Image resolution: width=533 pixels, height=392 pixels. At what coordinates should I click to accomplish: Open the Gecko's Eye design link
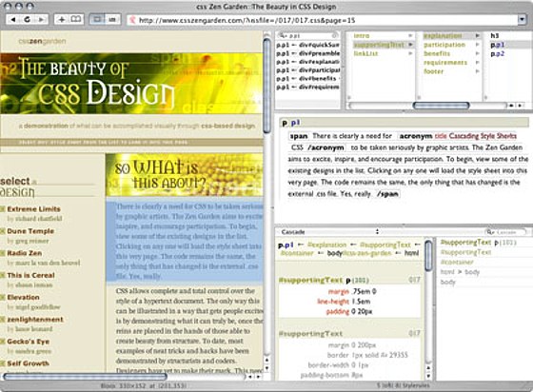(29, 342)
